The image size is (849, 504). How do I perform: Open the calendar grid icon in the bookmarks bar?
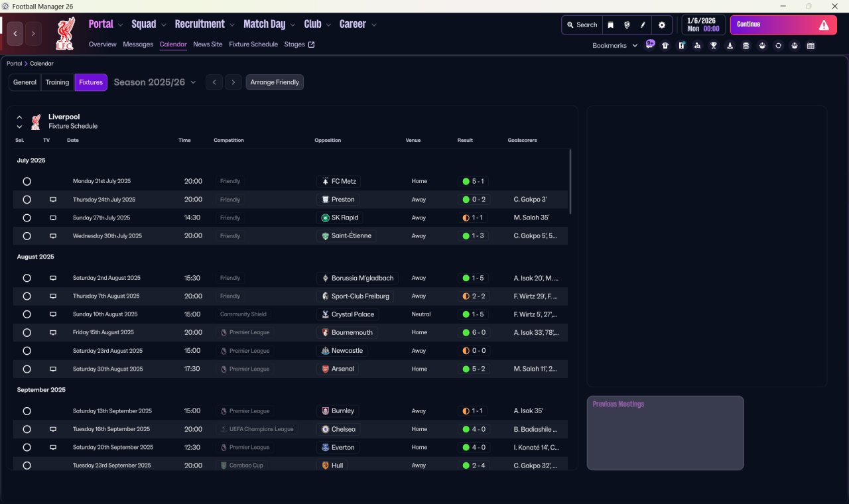(811, 46)
